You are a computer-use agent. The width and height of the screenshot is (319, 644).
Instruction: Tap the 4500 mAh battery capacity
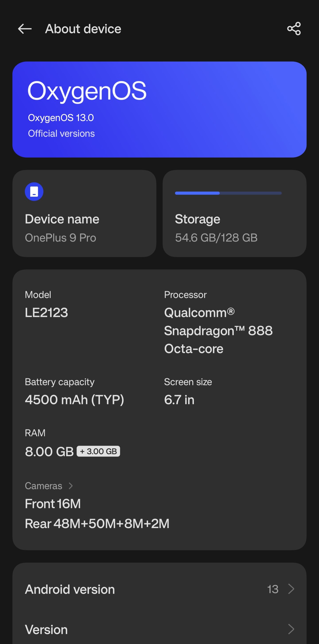pos(74,399)
